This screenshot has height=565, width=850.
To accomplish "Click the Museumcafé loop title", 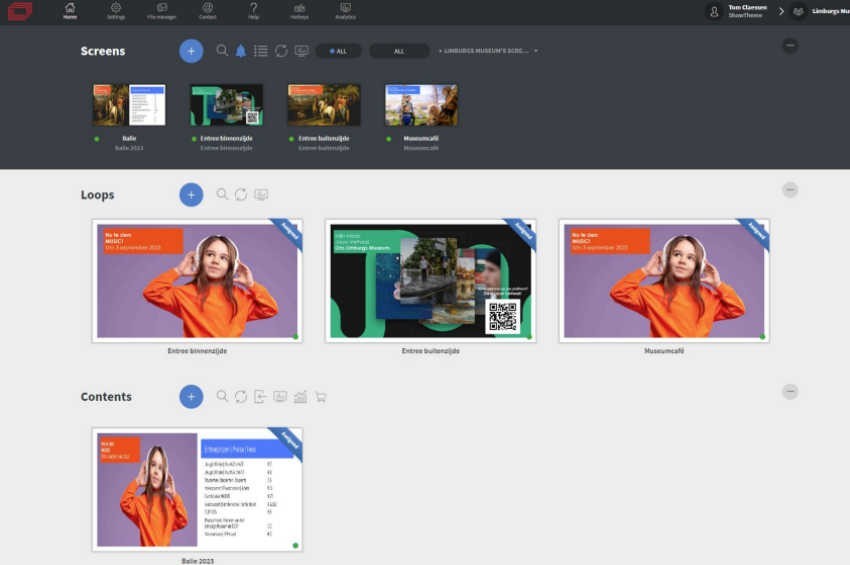I will (664, 351).
